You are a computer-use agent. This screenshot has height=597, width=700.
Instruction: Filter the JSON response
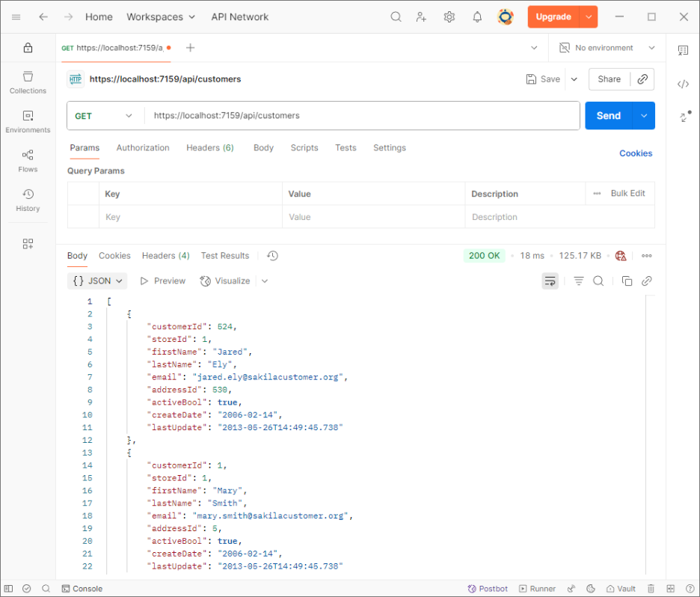point(579,281)
